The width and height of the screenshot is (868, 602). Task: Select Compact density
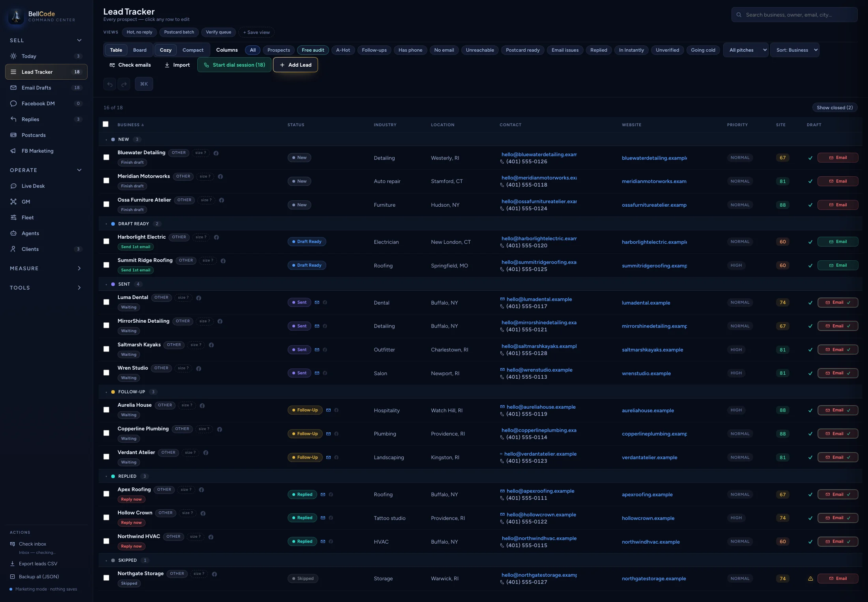193,50
